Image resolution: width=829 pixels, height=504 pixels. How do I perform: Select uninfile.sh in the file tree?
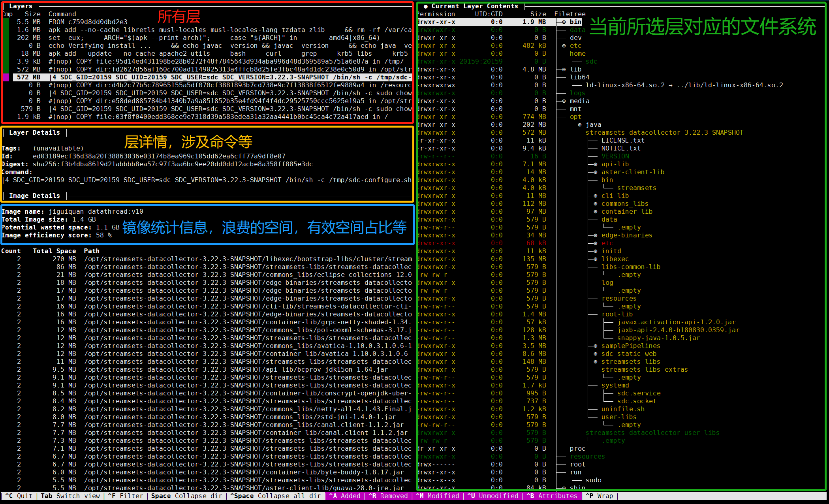[x=623, y=409]
